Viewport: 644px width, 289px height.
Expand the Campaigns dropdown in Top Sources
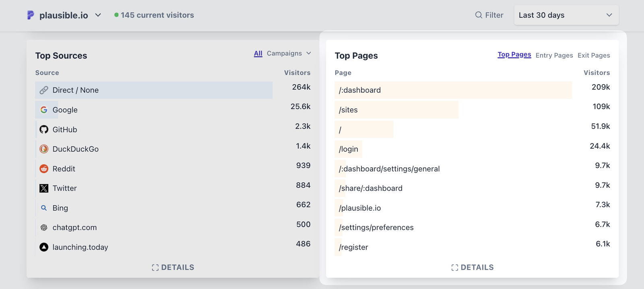[289, 53]
